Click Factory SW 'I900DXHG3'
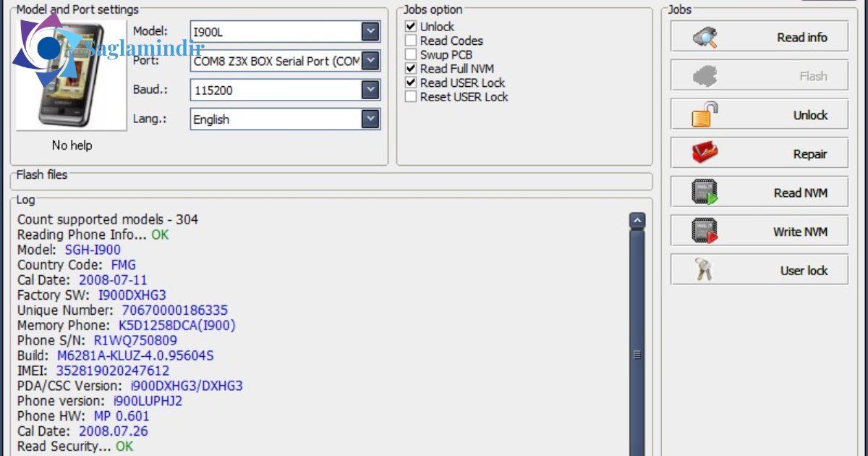 pos(132,295)
